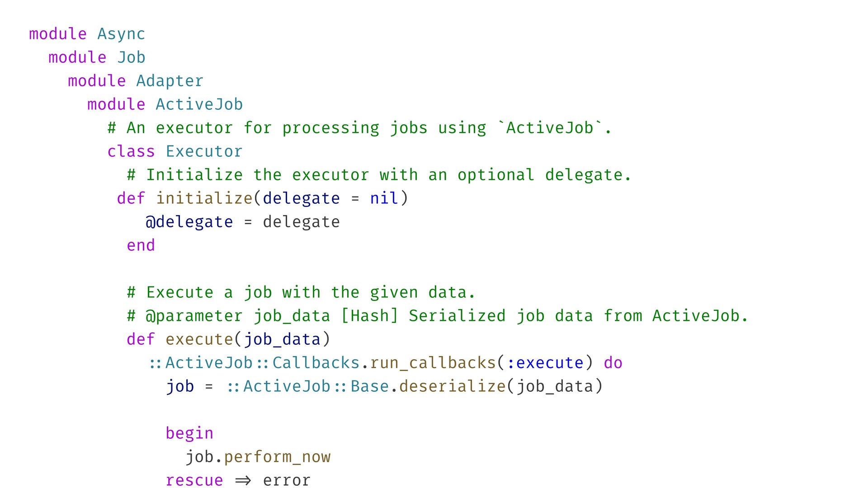Click the 'begin' keyword

[189, 434]
